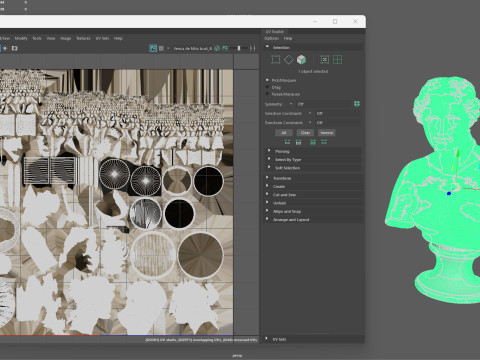Image resolution: width=480 pixels, height=360 pixels.
Task: Click the frame icon in left toolbar
Action: click(x=14, y=48)
